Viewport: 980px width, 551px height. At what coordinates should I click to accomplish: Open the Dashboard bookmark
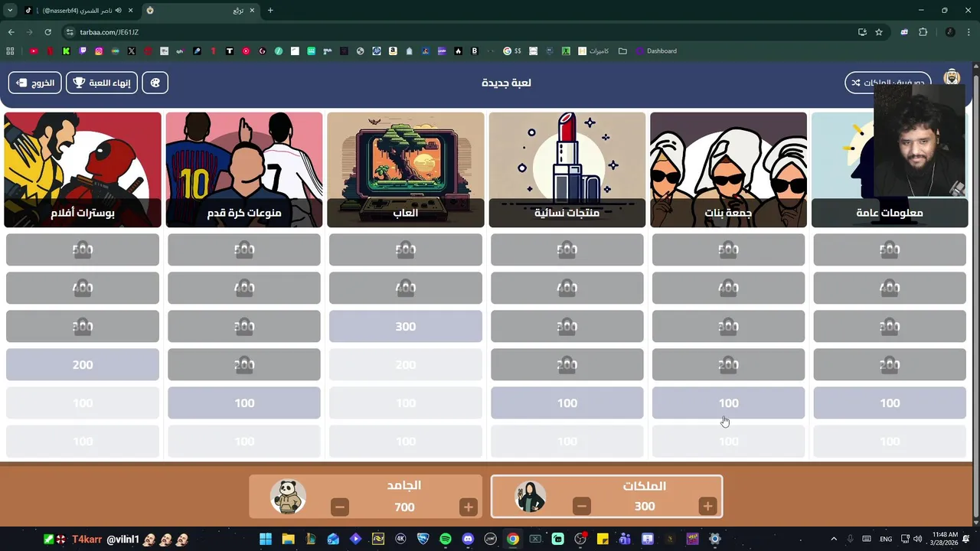(656, 51)
